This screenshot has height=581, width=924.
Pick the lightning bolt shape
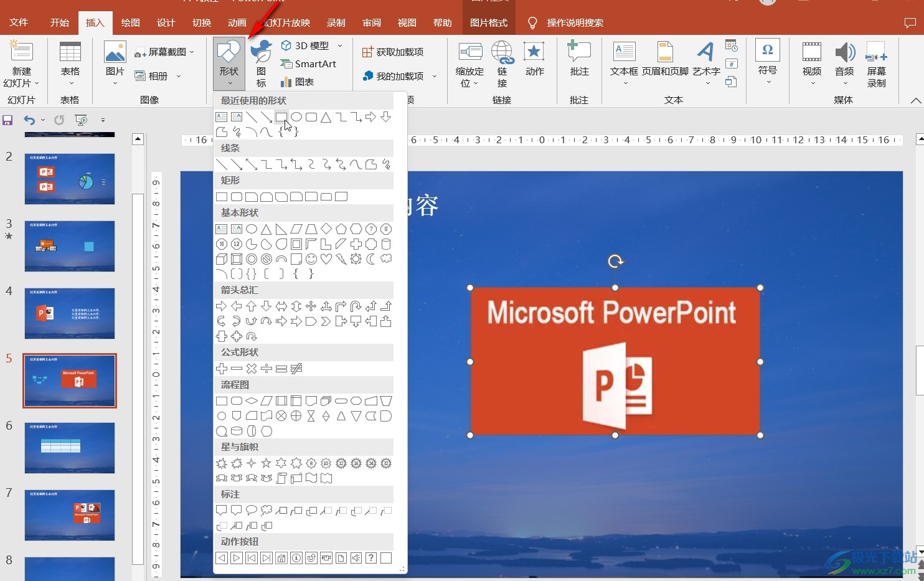tap(341, 259)
